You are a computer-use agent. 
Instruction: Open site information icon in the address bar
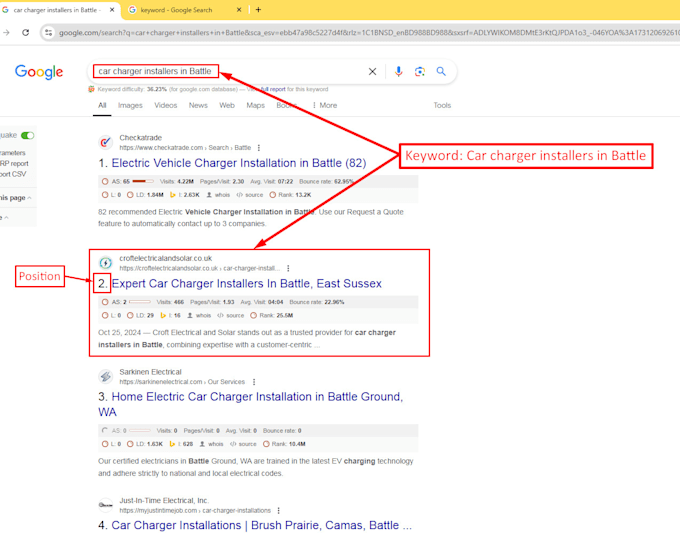[49, 33]
